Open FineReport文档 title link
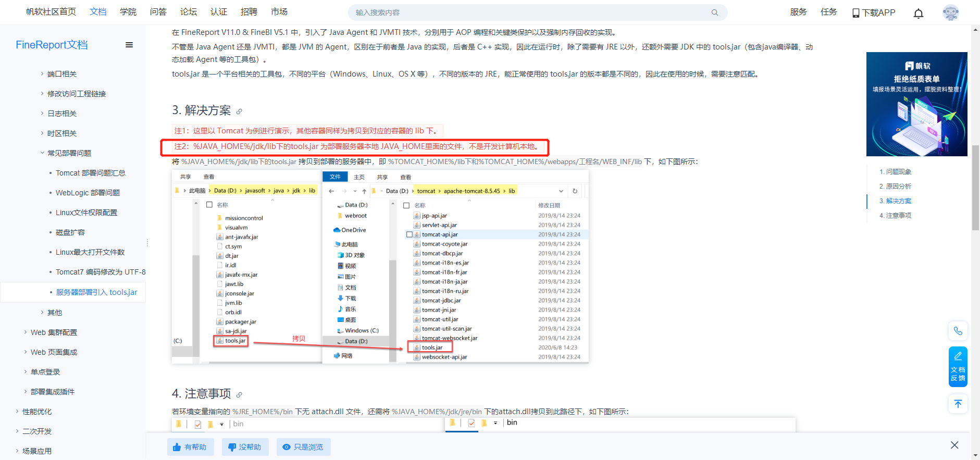Screen dimensions: 980x460 pyautogui.click(x=52, y=45)
